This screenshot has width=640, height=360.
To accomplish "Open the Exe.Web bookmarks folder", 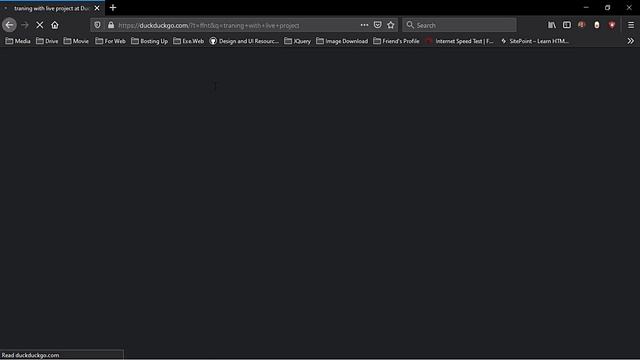I will point(188,41).
